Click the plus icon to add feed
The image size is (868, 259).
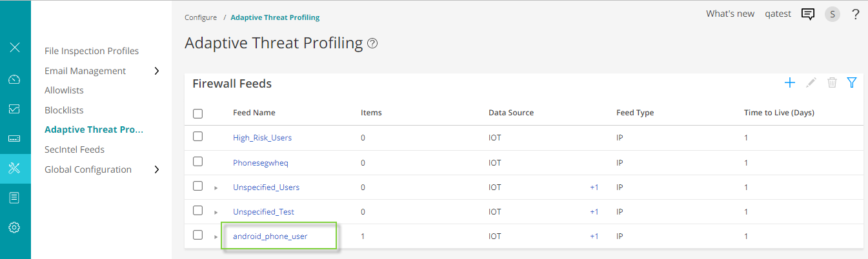tap(789, 82)
